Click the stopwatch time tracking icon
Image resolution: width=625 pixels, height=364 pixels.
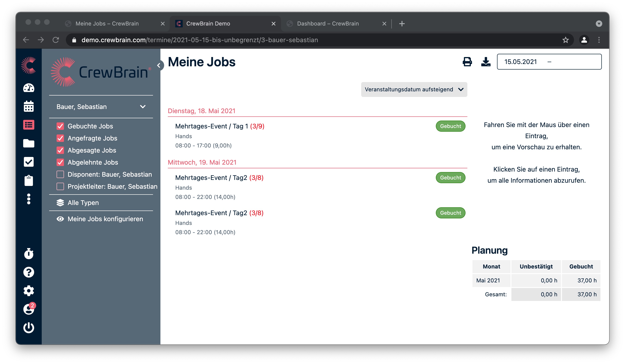pyautogui.click(x=29, y=253)
